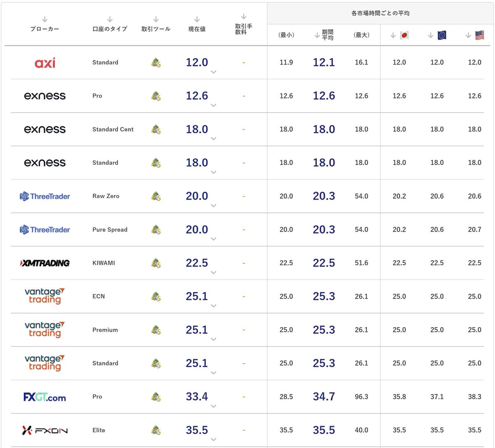Expand chevron in vantage ECN row
Viewport: 495px width, 448px height.
pos(213,306)
